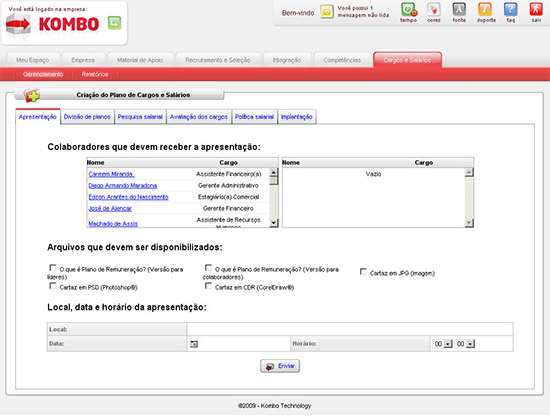The image size is (550, 416).
Task: Open the Recrutamento e Seleção tab
Action: [218, 60]
